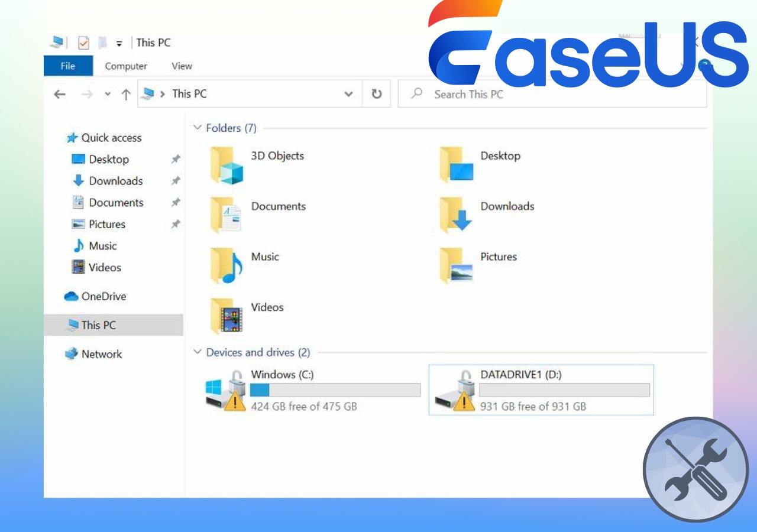Unpin Desktop from Quick access
The image size is (757, 532).
point(176,158)
